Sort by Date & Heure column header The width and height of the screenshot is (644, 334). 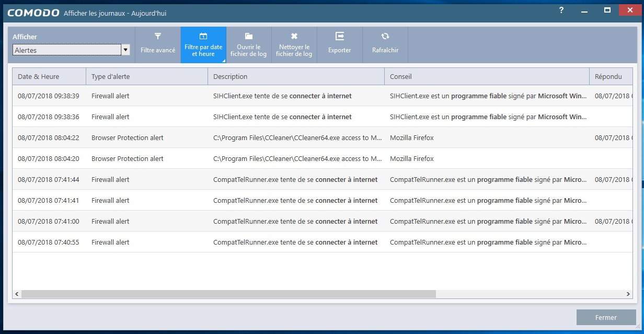49,76
